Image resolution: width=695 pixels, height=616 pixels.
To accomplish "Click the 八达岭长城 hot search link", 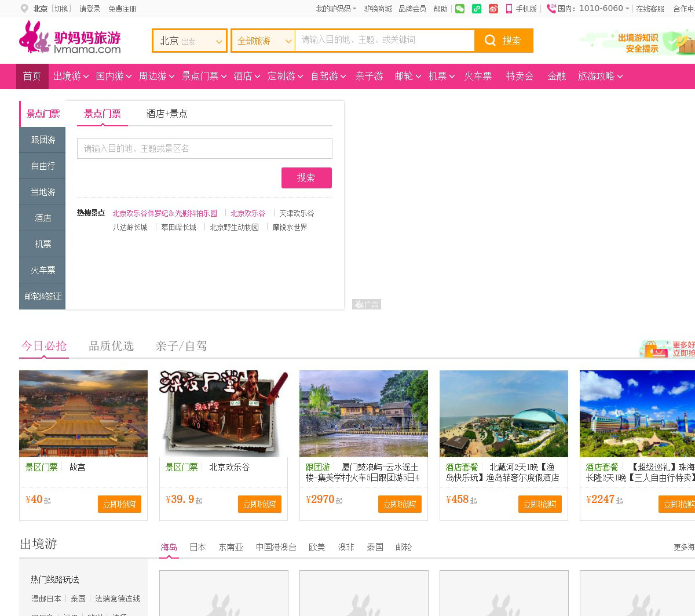I will click(130, 228).
